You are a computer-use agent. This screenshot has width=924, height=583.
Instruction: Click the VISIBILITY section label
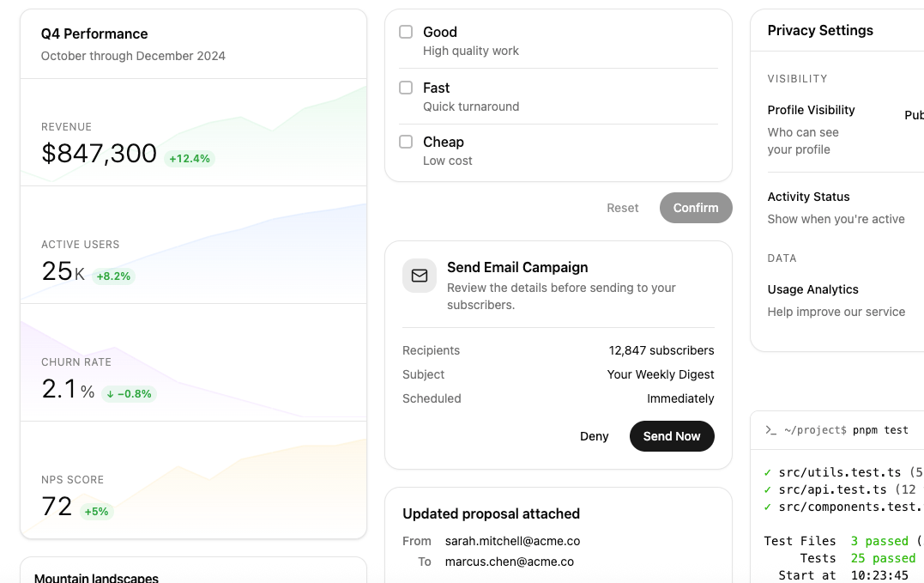click(x=797, y=79)
